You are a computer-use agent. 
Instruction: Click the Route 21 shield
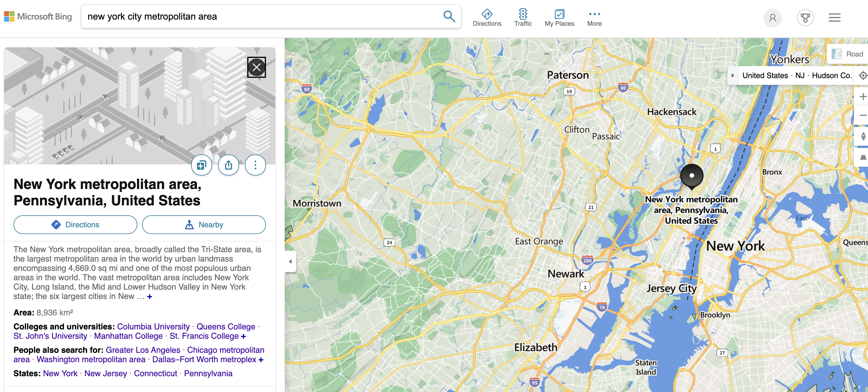(x=591, y=207)
